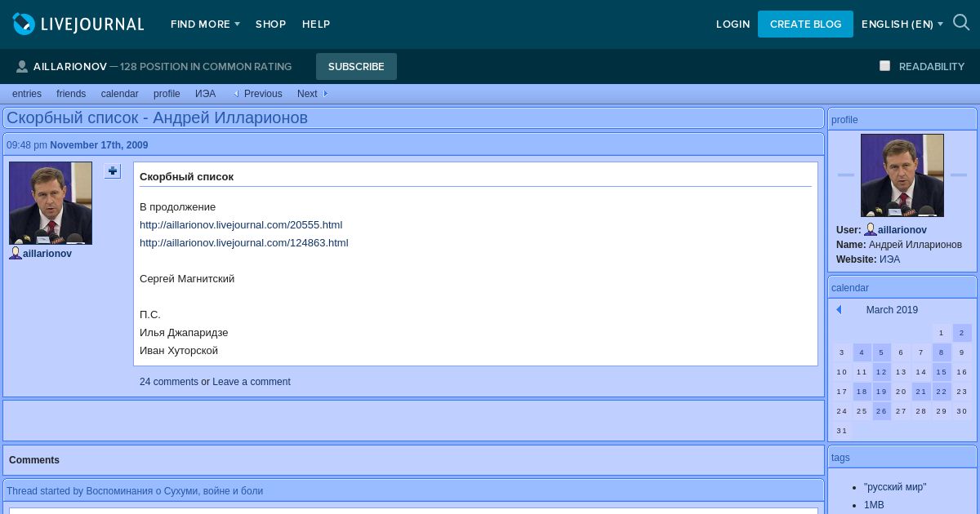The image size is (980, 514).
Task: Click Leave a comment link
Action: (x=252, y=382)
